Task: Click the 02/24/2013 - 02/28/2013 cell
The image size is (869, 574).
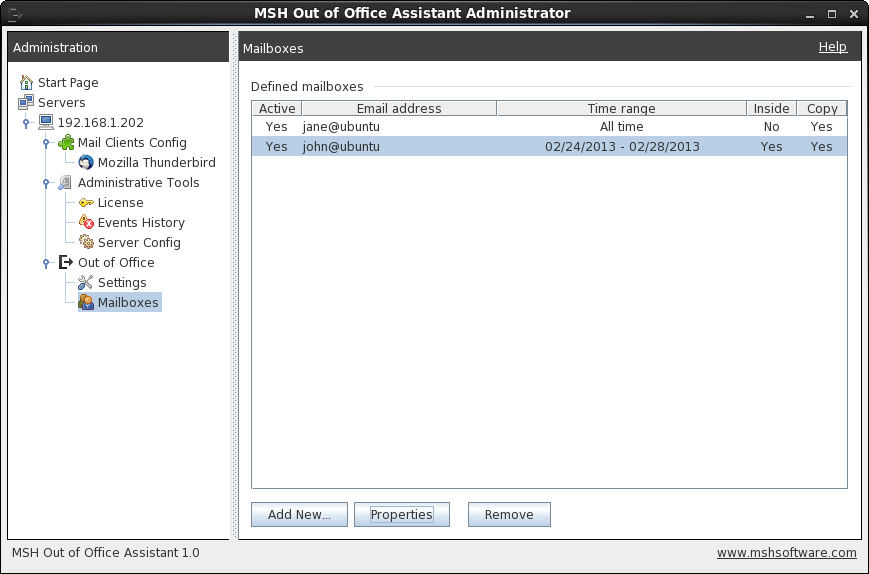Action: point(621,146)
